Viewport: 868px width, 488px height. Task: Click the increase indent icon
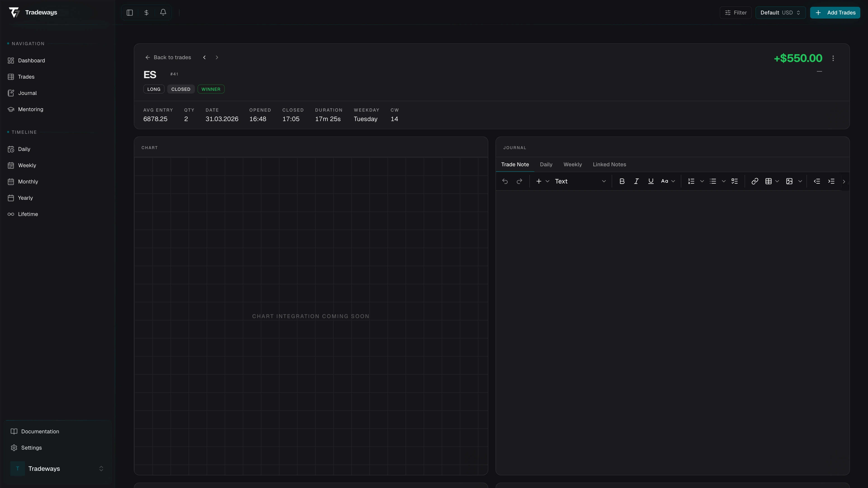[831, 181]
